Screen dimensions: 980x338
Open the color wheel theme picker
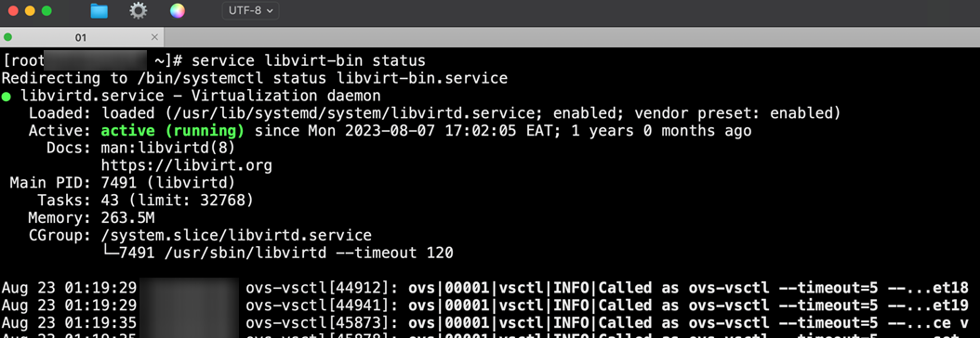tap(178, 10)
